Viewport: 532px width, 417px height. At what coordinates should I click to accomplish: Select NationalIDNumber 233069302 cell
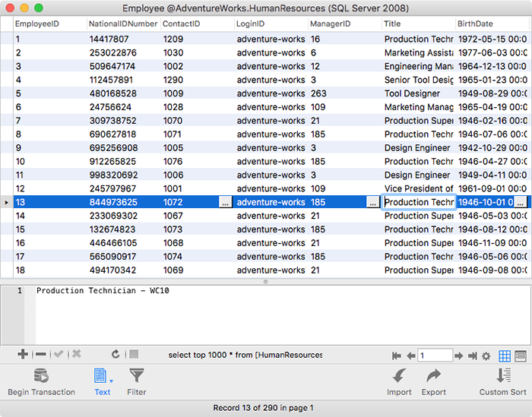pyautogui.click(x=123, y=216)
